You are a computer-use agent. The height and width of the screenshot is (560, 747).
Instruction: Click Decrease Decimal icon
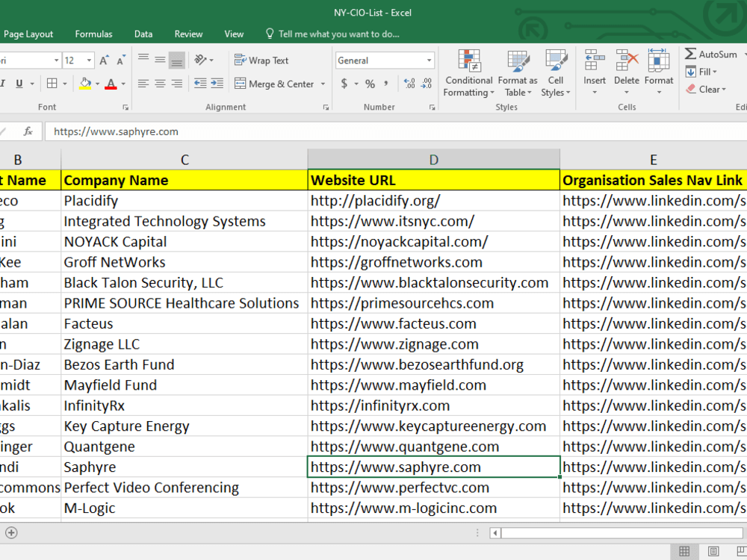coord(427,84)
